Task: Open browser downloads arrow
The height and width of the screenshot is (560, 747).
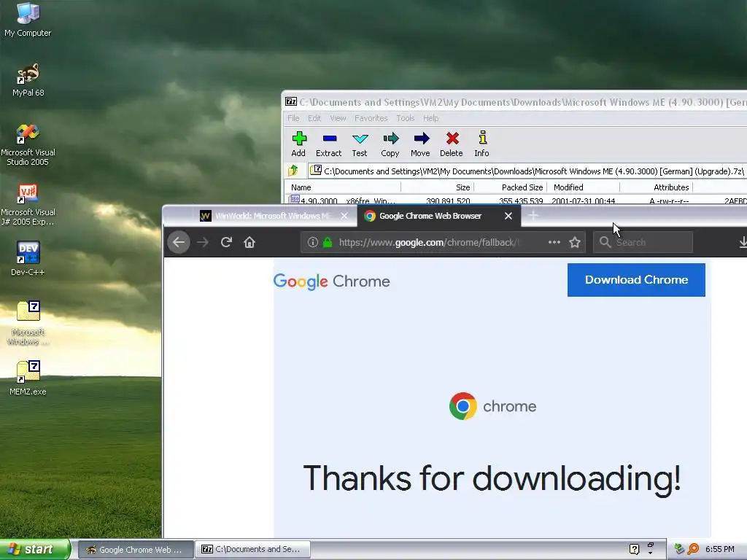Action: click(x=743, y=242)
